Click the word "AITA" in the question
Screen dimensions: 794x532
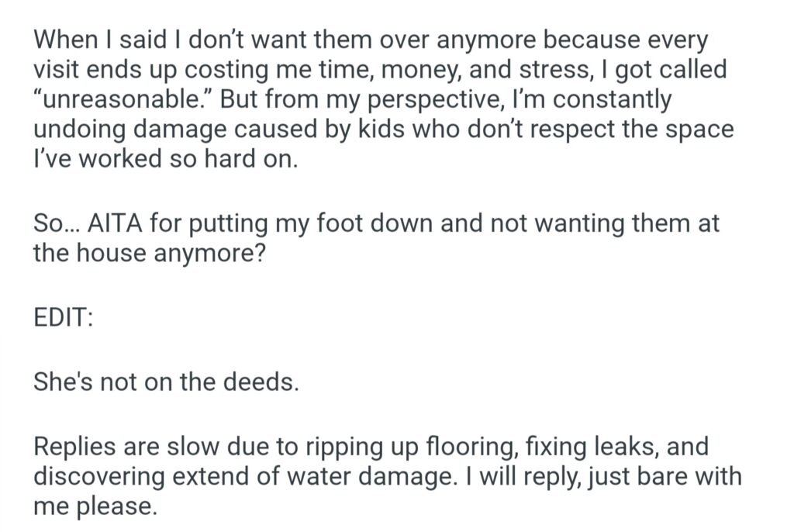pyautogui.click(x=115, y=225)
